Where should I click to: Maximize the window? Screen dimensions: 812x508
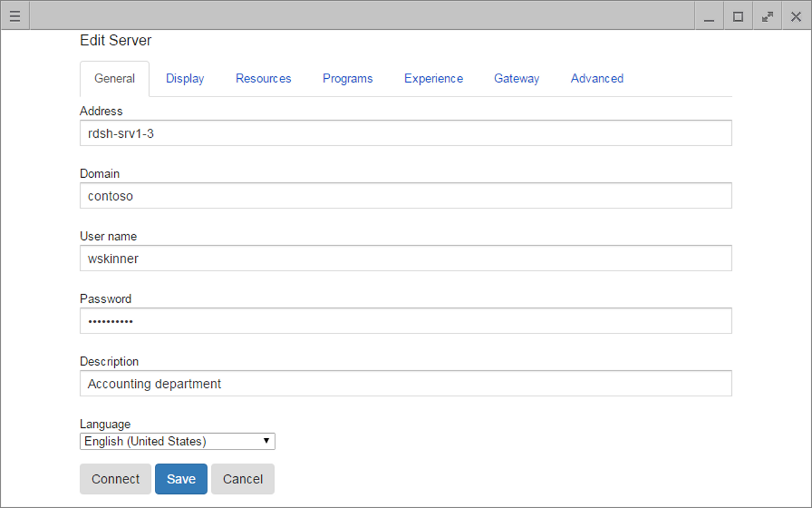(x=738, y=17)
